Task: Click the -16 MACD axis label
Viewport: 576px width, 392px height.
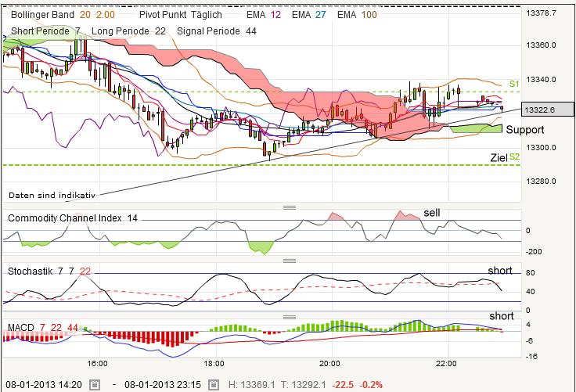Action: click(x=531, y=356)
